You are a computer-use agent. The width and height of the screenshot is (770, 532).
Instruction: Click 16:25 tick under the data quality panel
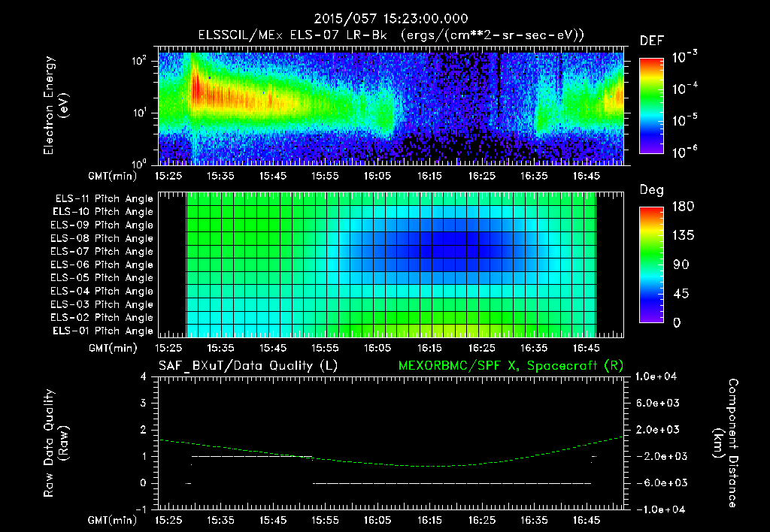[x=482, y=520]
